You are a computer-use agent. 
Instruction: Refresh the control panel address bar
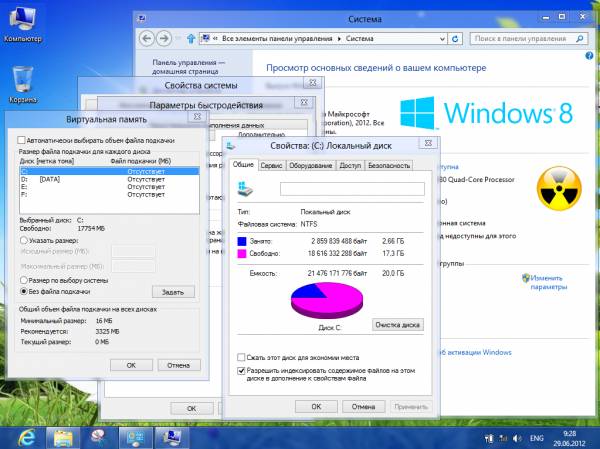point(455,39)
